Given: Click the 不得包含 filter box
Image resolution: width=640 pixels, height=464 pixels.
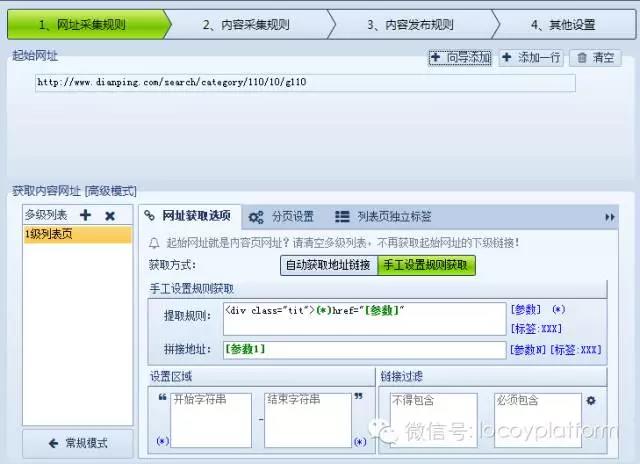Looking at the screenshot, I should tap(433, 420).
